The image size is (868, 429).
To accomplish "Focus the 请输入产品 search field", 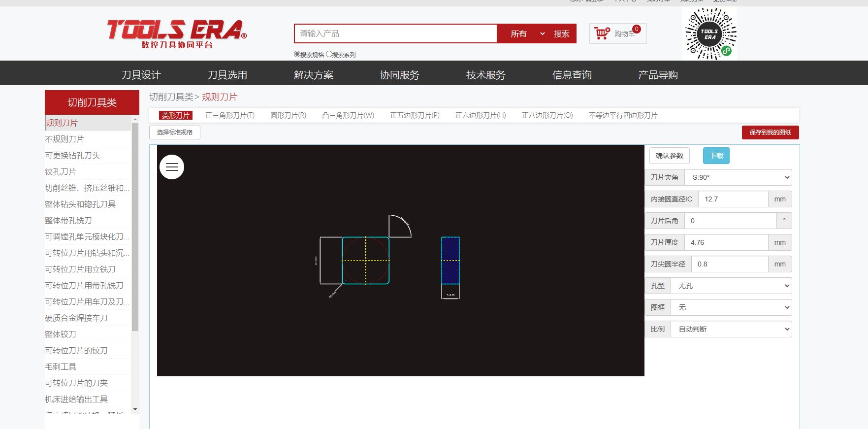I will (395, 33).
